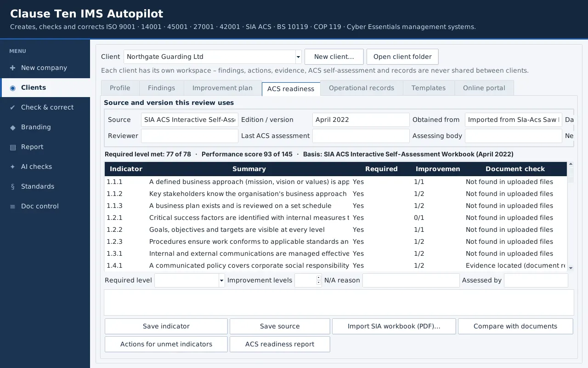588x368 pixels.
Task: Click the large notes text area
Action: (x=339, y=302)
